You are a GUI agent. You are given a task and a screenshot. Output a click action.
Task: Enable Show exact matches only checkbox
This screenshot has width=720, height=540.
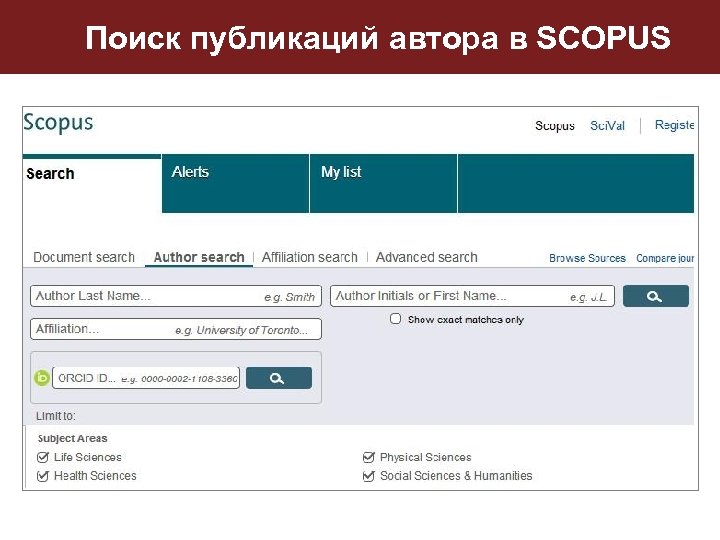pyautogui.click(x=395, y=319)
